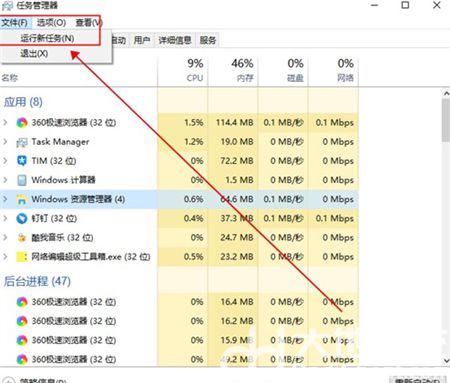The width and height of the screenshot is (450, 383).
Task: Switch to the 详细信息 tab
Action: click(175, 40)
